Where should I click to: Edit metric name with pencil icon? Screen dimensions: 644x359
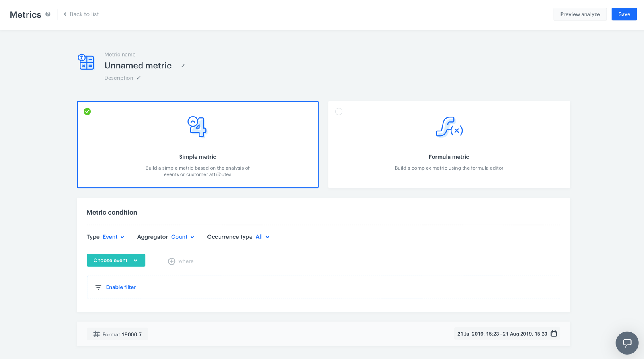(183, 66)
